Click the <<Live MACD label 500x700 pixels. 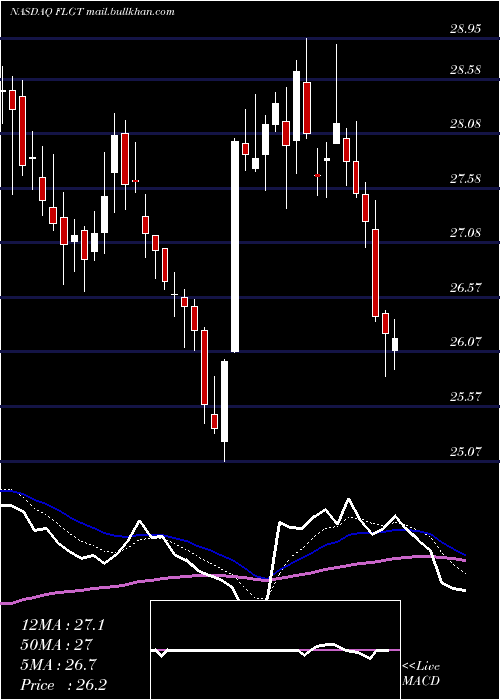pyautogui.click(x=421, y=674)
